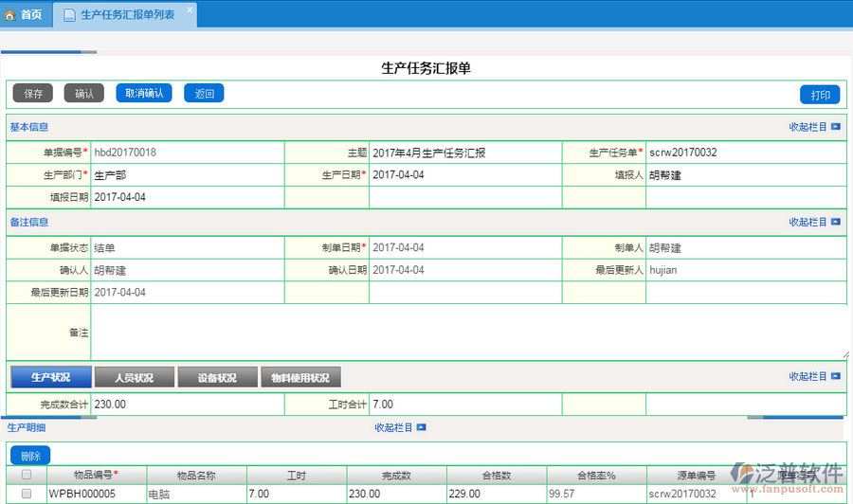853x504 pixels.
Task: Switch to the 人员状况 tab
Action: [x=134, y=377]
